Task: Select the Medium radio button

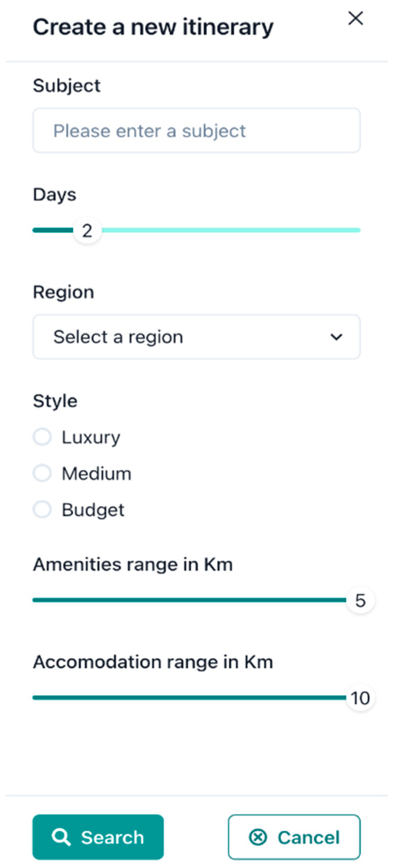Action: pos(42,473)
